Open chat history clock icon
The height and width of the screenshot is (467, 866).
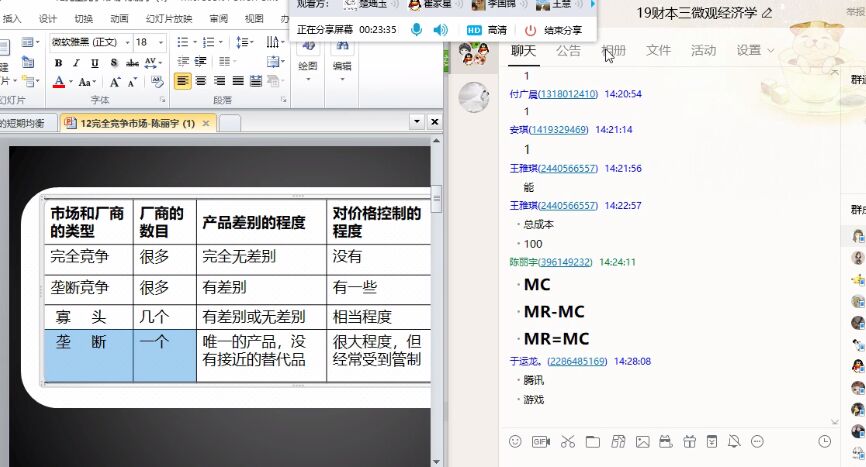[x=824, y=441]
